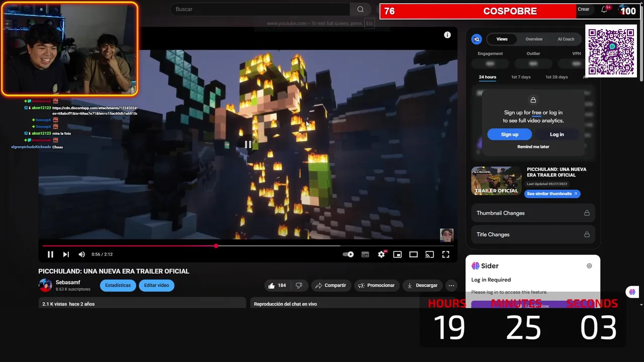Open the Sebasamf channel name link
This screenshot has height=362, width=644.
(x=68, y=283)
